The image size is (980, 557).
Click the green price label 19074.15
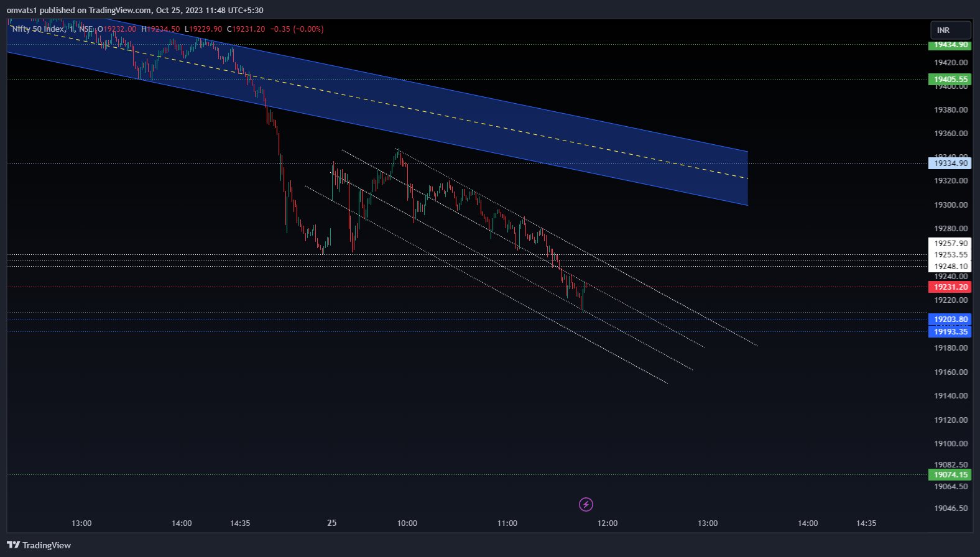point(950,475)
